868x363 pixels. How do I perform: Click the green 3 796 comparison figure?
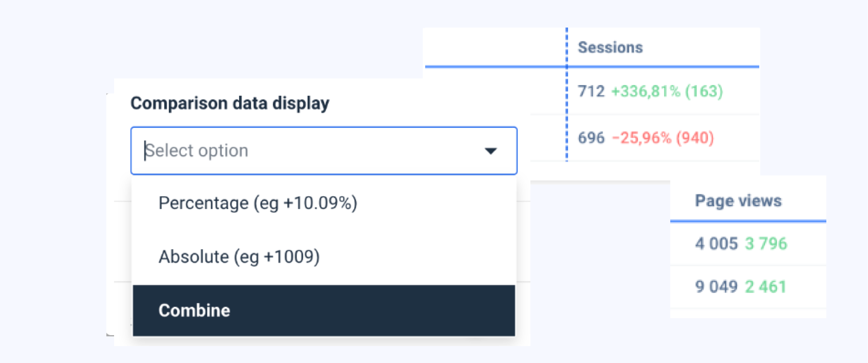(x=766, y=243)
